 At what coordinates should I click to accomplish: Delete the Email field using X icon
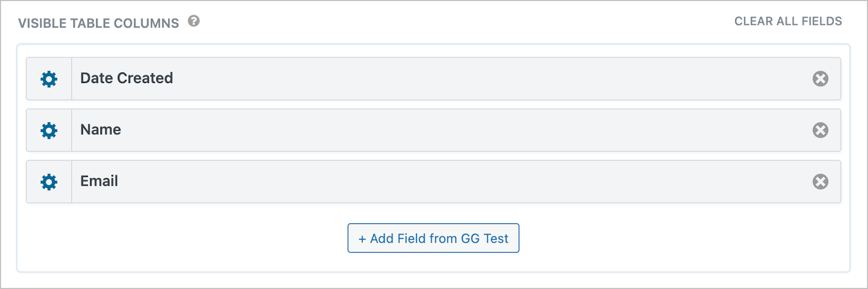click(x=820, y=181)
